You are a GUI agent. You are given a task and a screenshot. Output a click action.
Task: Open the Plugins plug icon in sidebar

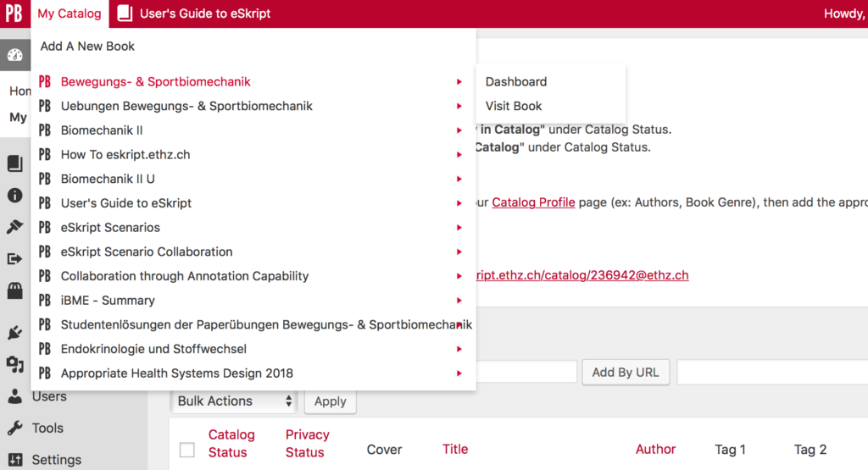click(15, 332)
